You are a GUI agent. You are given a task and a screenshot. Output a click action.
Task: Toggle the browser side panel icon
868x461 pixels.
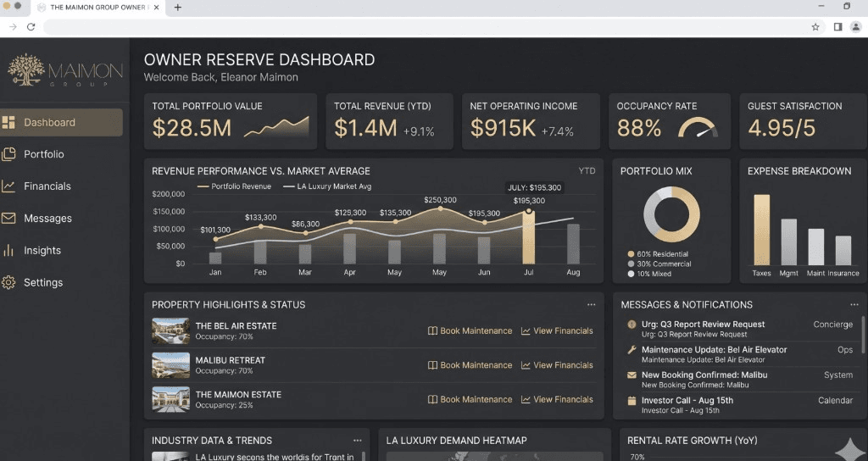[837, 26]
